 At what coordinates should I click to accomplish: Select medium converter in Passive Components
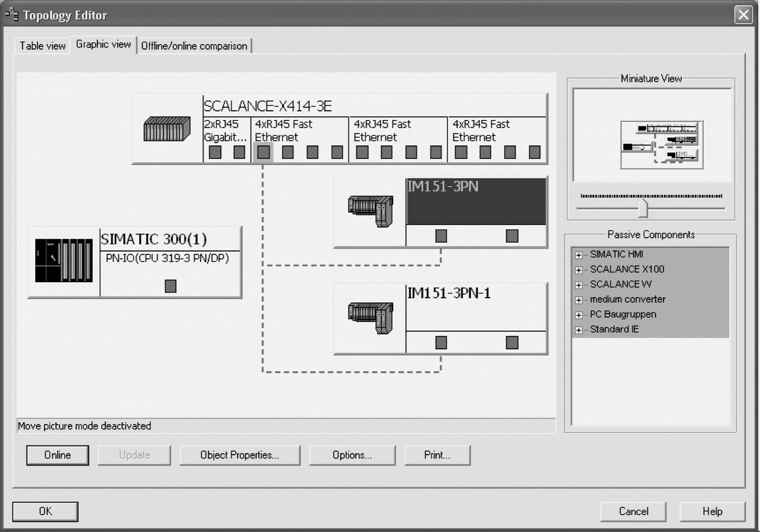coord(628,299)
